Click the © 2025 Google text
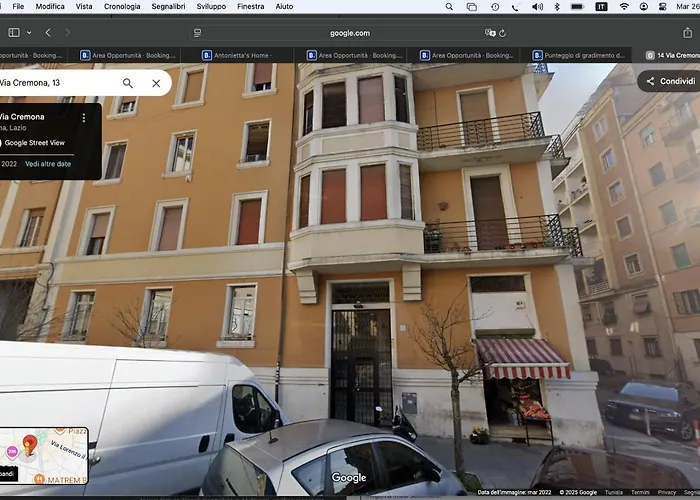 [x=578, y=492]
